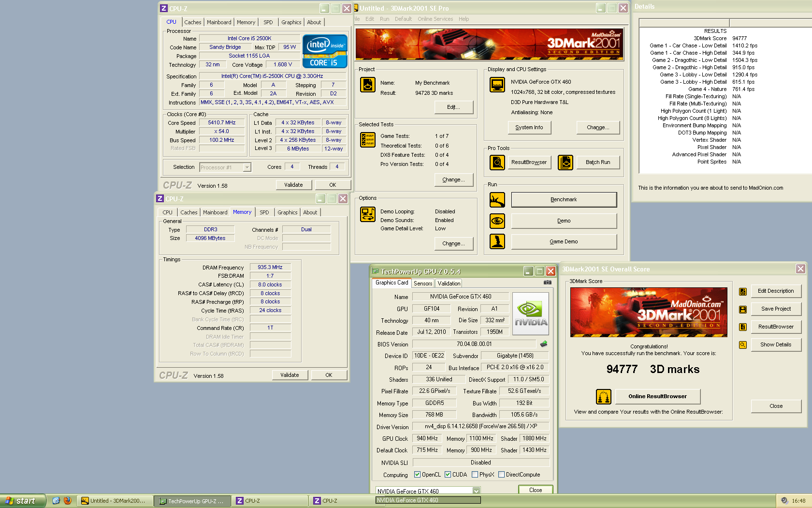Open the GPU selection dropdown in GPU-Z
Screen dimensions: 812x508
click(476, 491)
